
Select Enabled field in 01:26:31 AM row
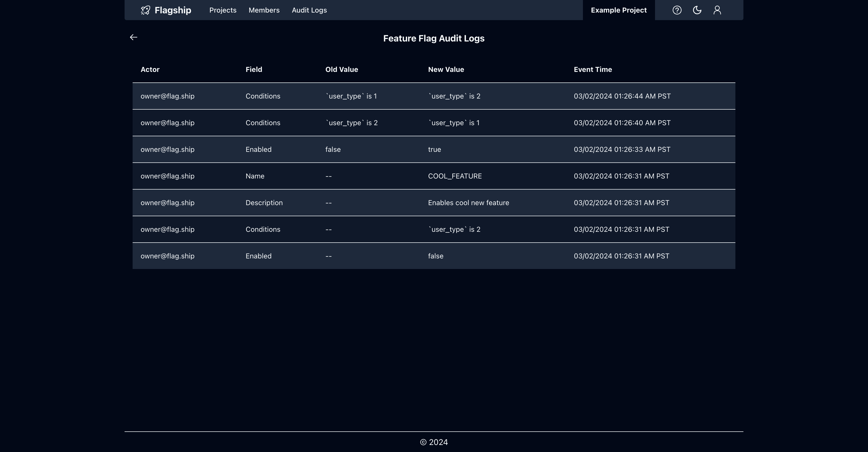(258, 256)
